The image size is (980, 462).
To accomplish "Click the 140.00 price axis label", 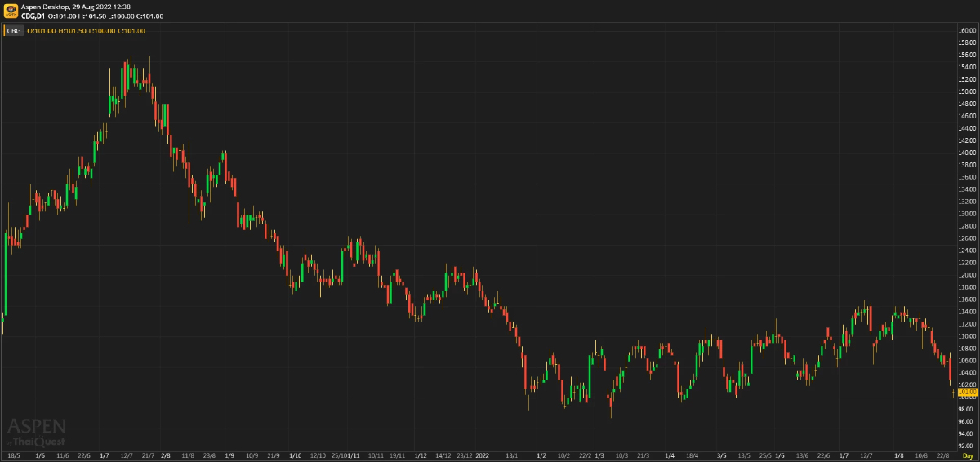I will tap(967, 153).
